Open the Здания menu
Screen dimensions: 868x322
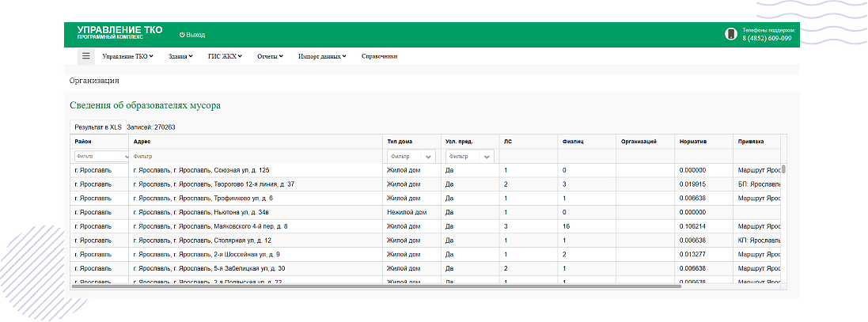click(x=180, y=56)
